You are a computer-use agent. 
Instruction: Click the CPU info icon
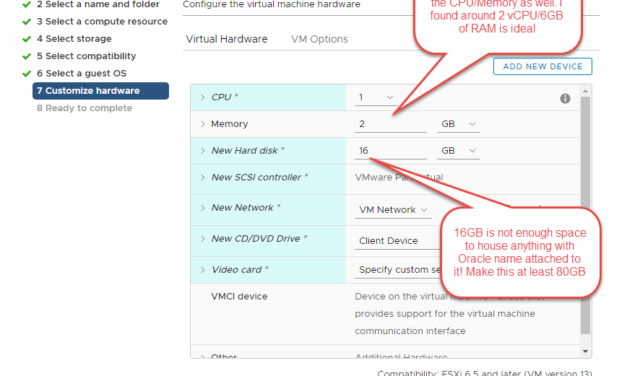[x=565, y=98]
